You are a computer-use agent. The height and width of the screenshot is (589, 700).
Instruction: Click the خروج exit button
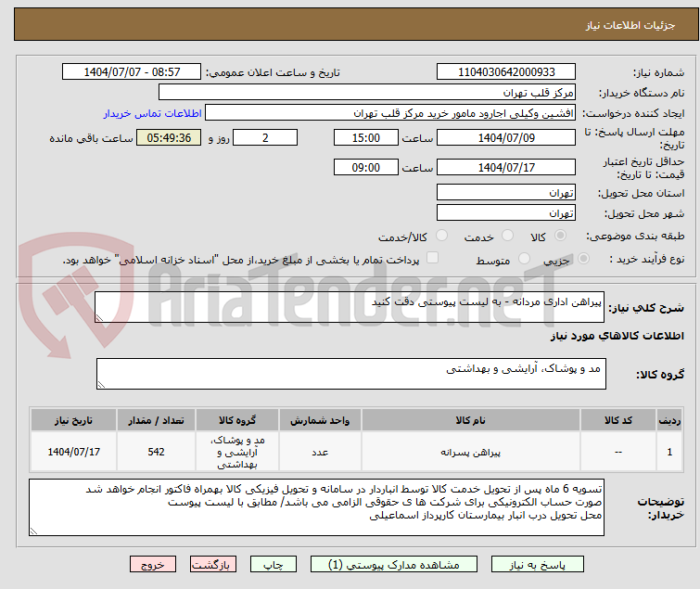[x=153, y=565]
